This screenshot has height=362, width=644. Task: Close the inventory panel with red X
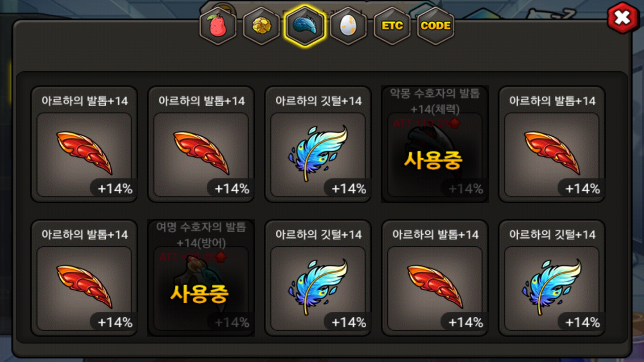623,18
